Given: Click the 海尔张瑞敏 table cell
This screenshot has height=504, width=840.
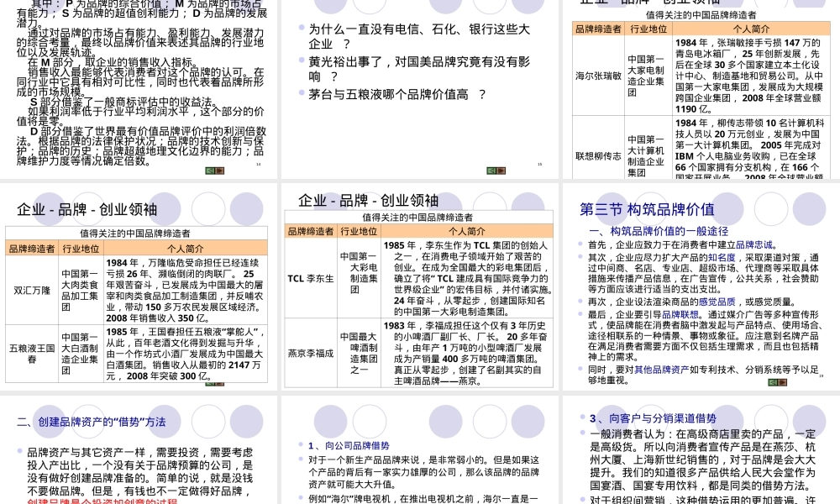Looking at the screenshot, I should [598, 76].
